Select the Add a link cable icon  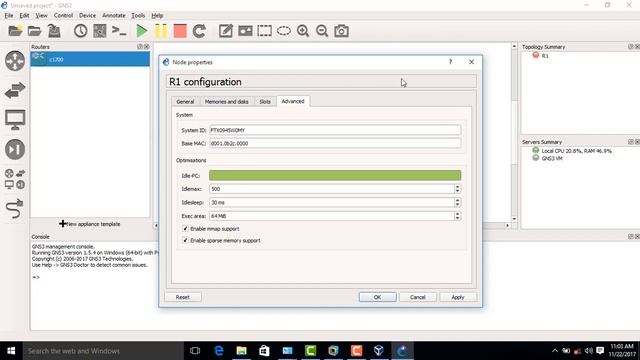click(15, 209)
